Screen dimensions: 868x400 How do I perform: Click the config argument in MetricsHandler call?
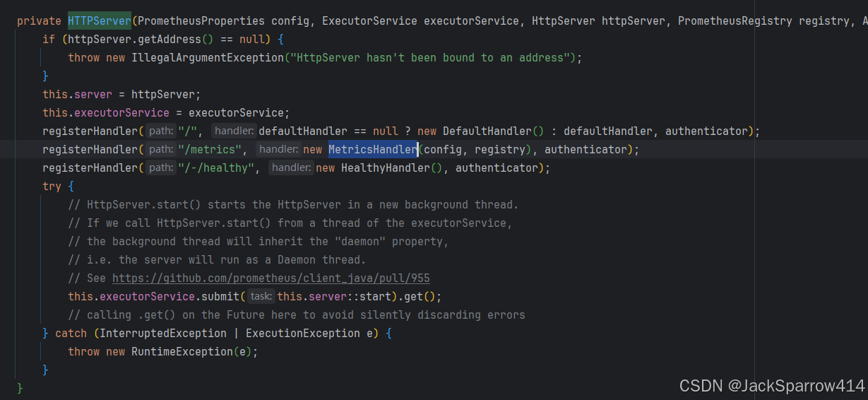pyautogui.click(x=443, y=150)
